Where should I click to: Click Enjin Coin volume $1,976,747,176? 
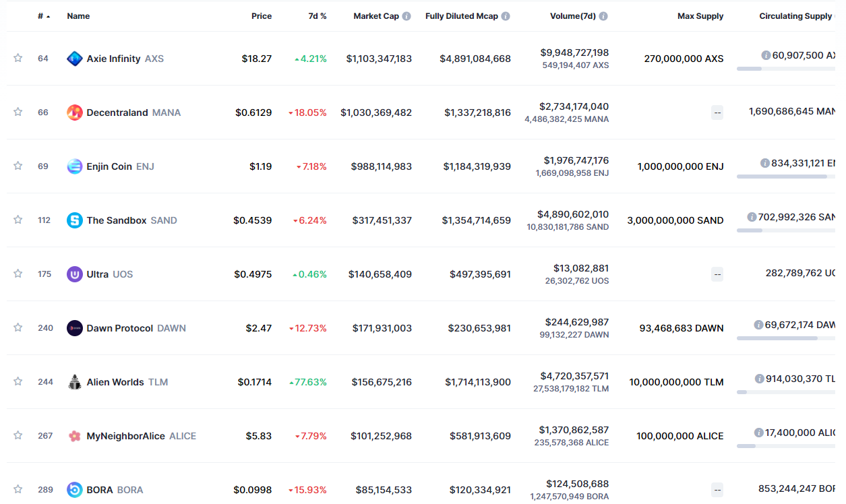click(576, 160)
